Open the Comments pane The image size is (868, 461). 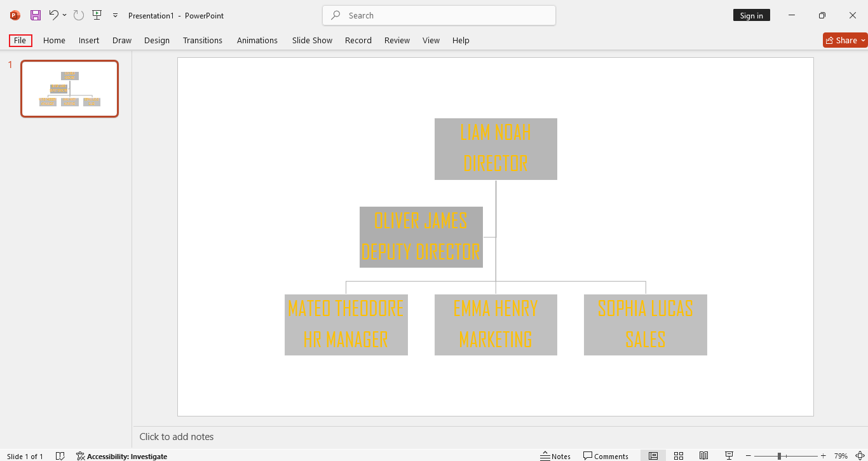[x=606, y=456]
